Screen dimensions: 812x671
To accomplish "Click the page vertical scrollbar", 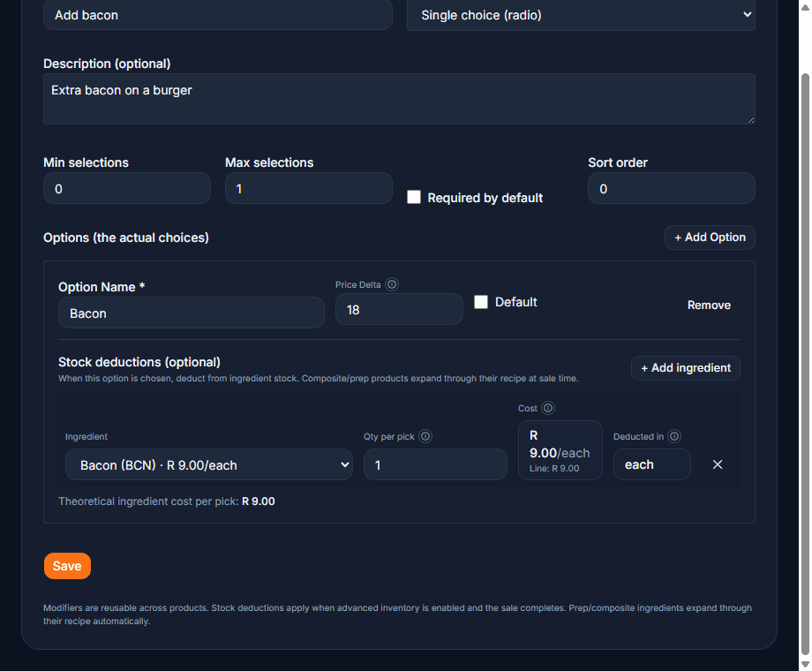I will 805,363.
